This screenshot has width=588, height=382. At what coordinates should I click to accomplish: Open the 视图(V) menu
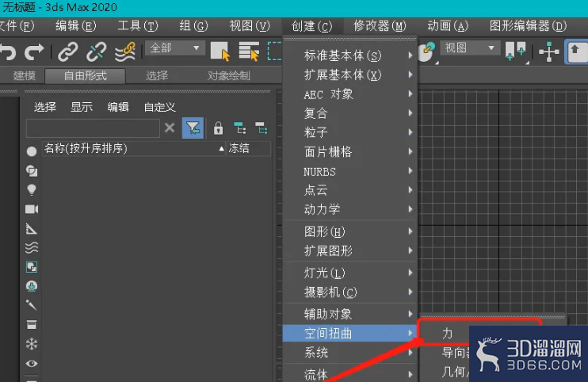250,26
